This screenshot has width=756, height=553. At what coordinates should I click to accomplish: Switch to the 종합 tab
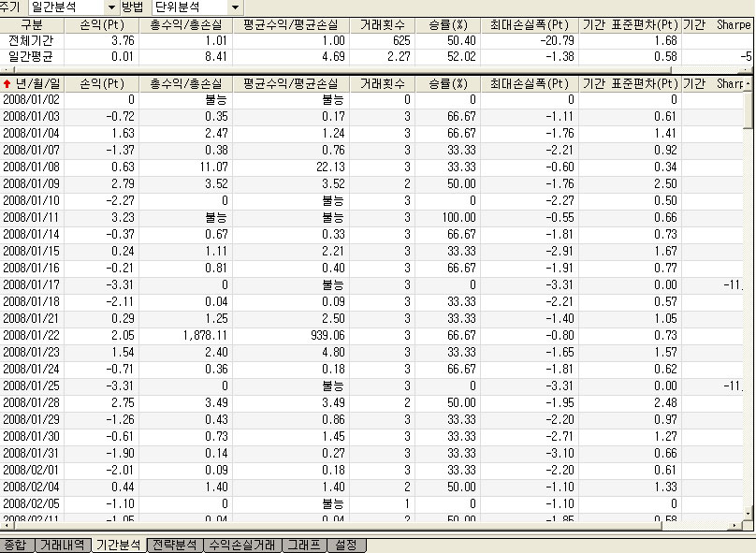pyautogui.click(x=16, y=545)
